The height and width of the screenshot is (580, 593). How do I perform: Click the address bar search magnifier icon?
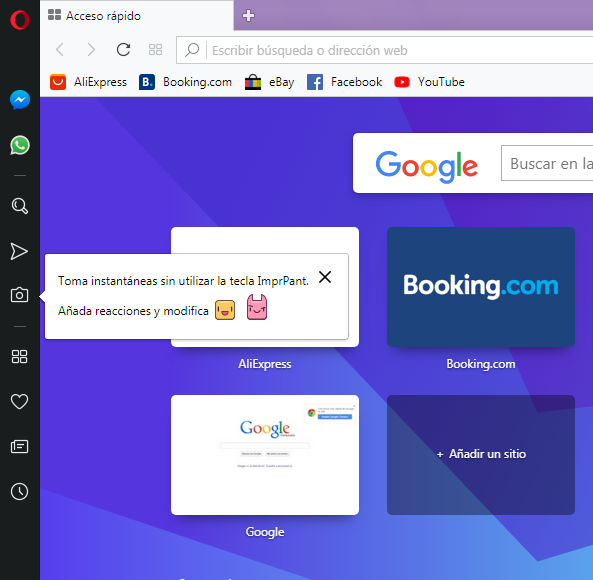pos(192,50)
